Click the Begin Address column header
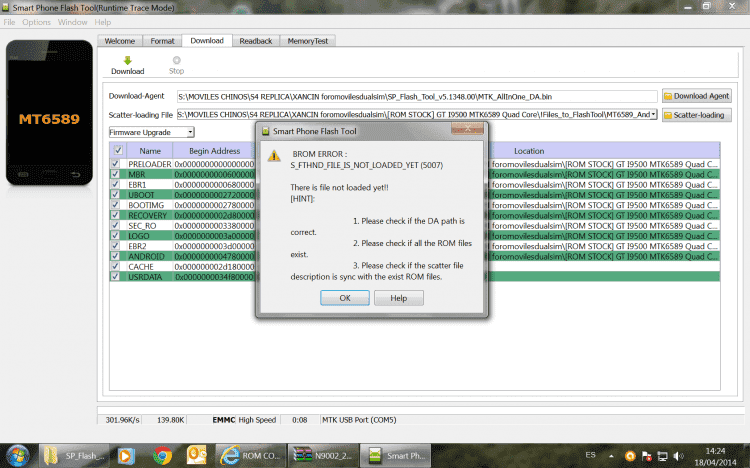This screenshot has width=750, height=468. pyautogui.click(x=214, y=151)
